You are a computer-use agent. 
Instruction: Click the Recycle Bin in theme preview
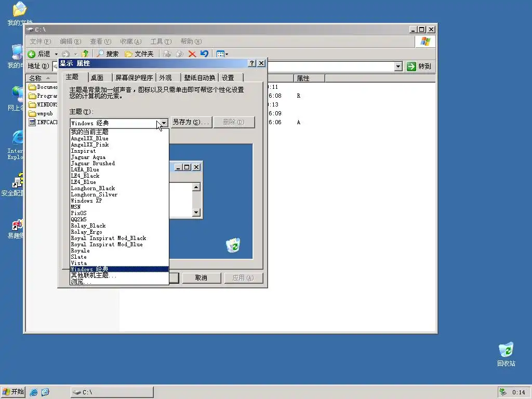coord(233,245)
